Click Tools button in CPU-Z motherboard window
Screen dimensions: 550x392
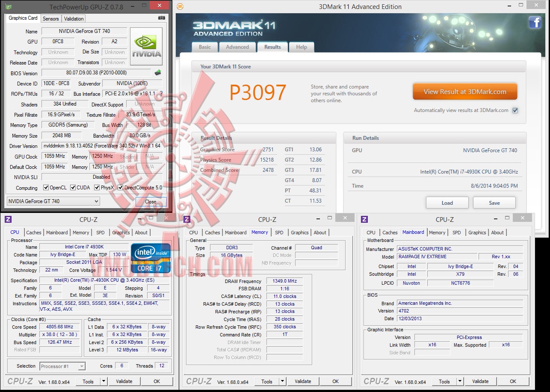coord(444,381)
